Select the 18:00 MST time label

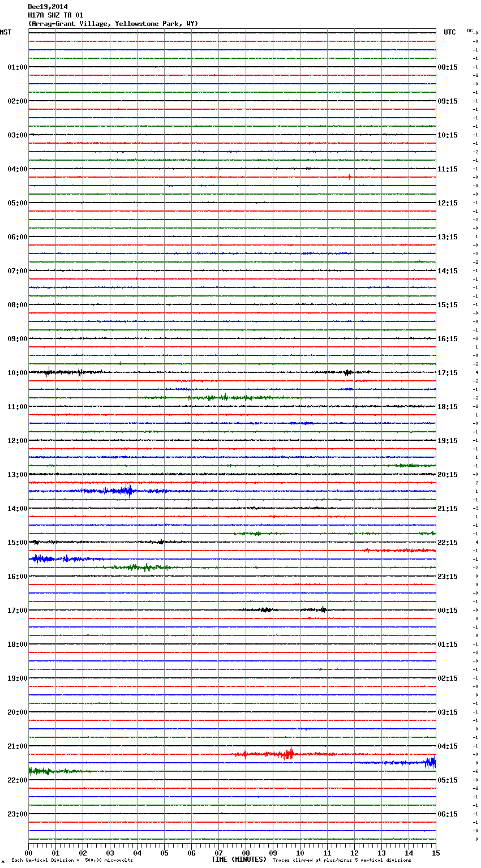[x=18, y=644]
